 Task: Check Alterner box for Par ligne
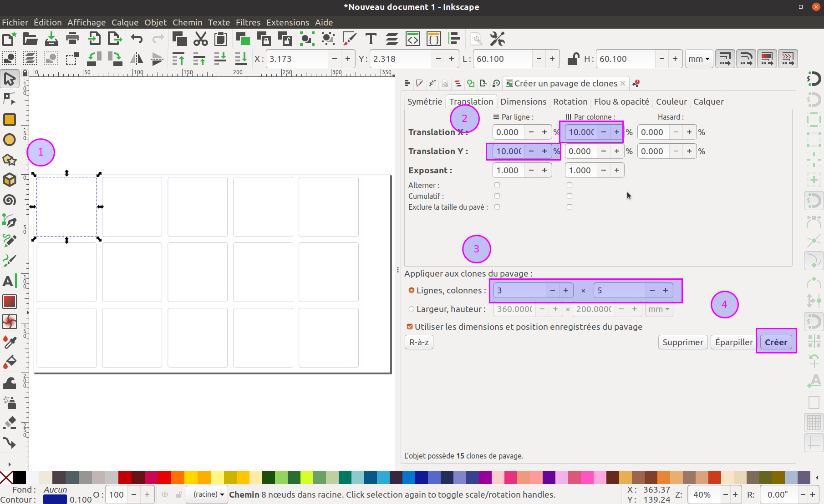tap(497, 185)
